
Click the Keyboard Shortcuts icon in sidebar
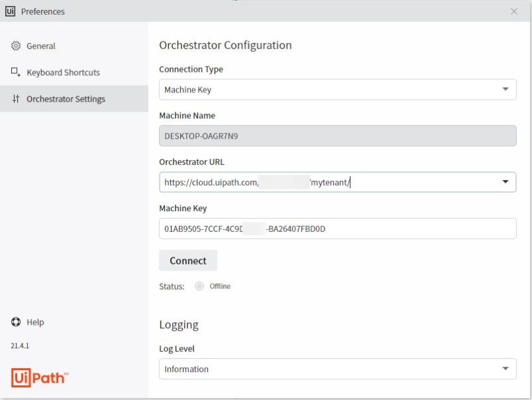click(16, 72)
